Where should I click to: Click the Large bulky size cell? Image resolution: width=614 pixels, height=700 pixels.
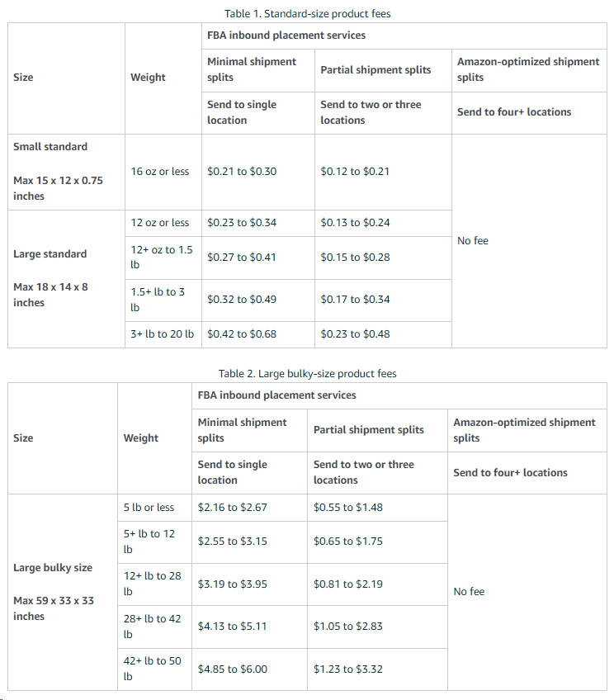[63, 593]
